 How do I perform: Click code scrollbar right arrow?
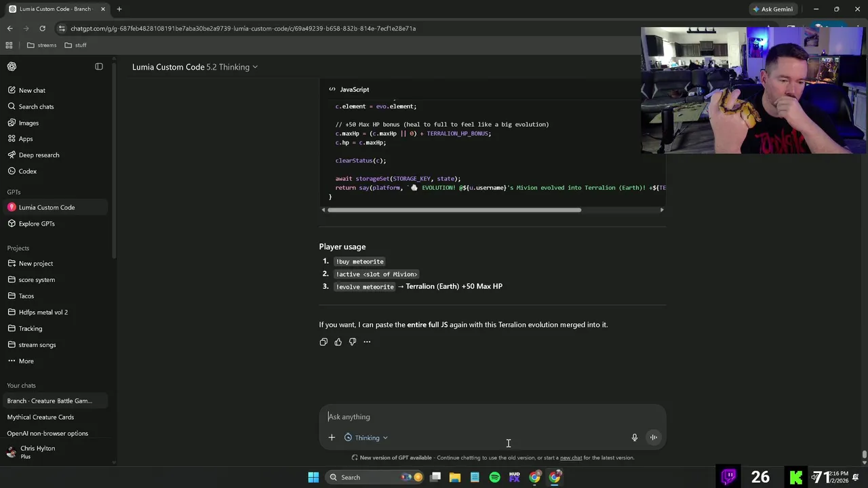coord(662,210)
